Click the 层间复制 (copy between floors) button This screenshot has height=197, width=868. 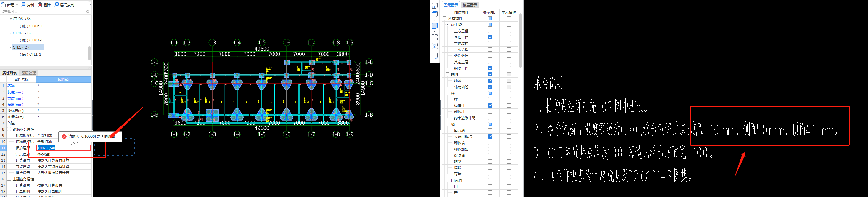(x=64, y=5)
